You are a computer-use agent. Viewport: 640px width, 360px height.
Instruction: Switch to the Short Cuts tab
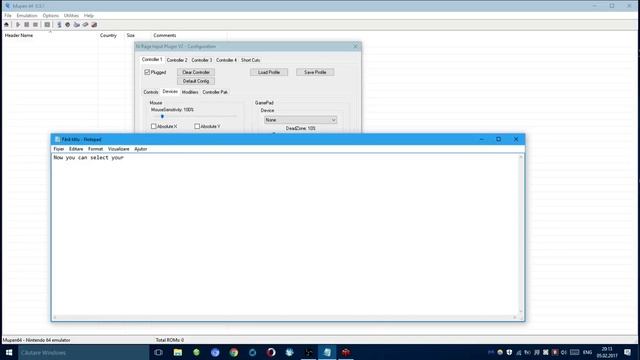coord(251,60)
